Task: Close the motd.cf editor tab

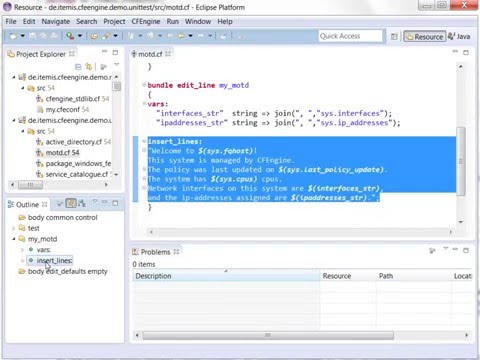Action: (168, 54)
